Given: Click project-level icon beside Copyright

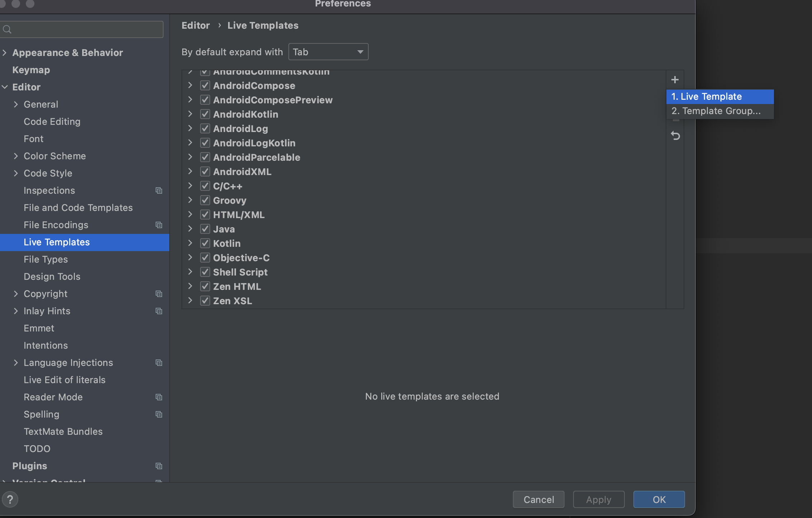Looking at the screenshot, I should coord(159,294).
